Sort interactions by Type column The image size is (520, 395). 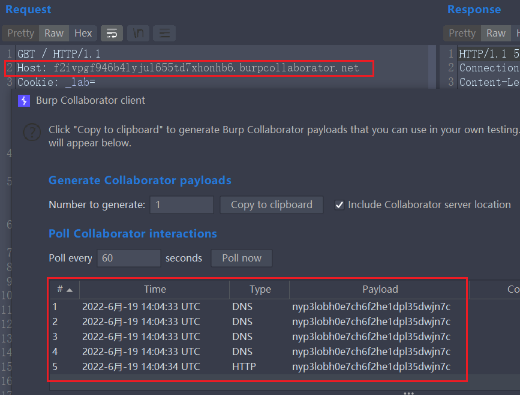(x=260, y=289)
